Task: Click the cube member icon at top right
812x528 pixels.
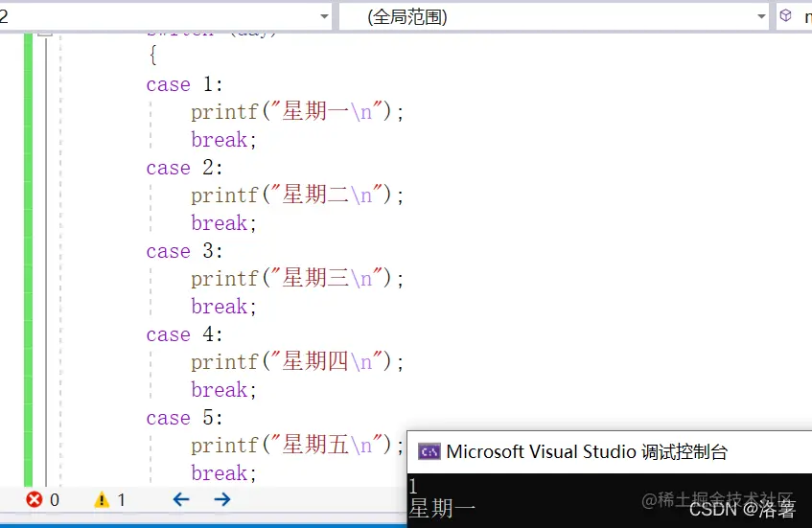Action: click(x=785, y=15)
